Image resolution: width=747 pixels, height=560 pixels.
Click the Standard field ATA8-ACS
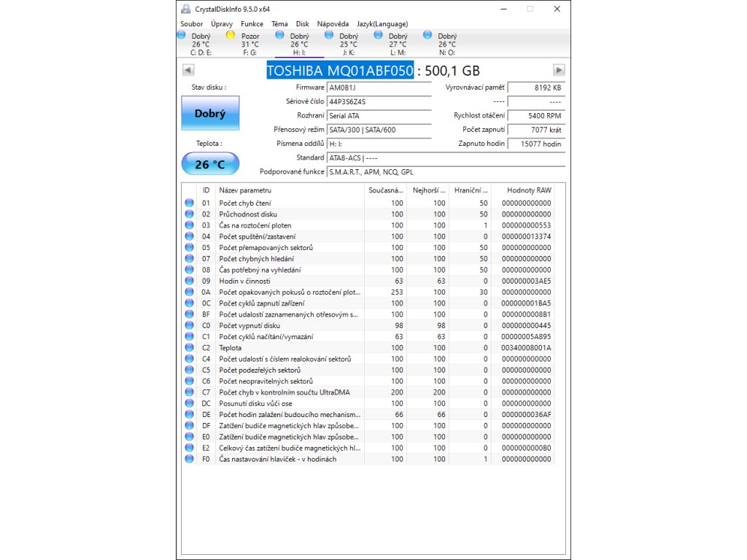coord(446,158)
